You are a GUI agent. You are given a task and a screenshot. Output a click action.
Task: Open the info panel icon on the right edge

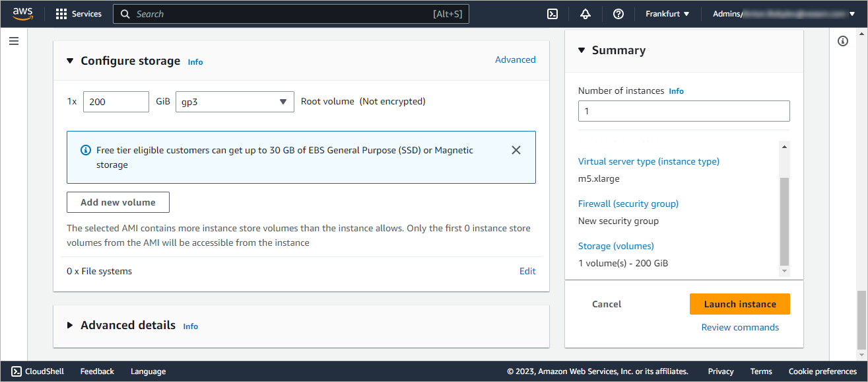[x=843, y=41]
